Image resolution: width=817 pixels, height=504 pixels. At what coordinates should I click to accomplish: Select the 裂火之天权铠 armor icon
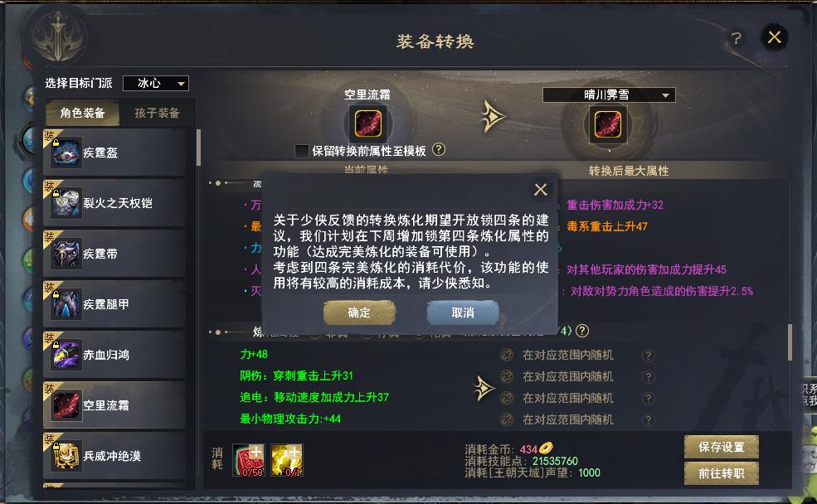66,203
